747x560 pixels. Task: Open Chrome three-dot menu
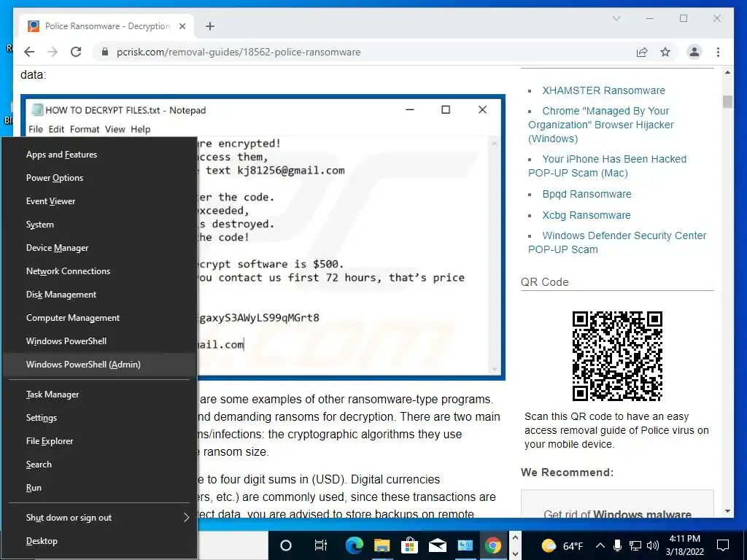[x=718, y=52]
